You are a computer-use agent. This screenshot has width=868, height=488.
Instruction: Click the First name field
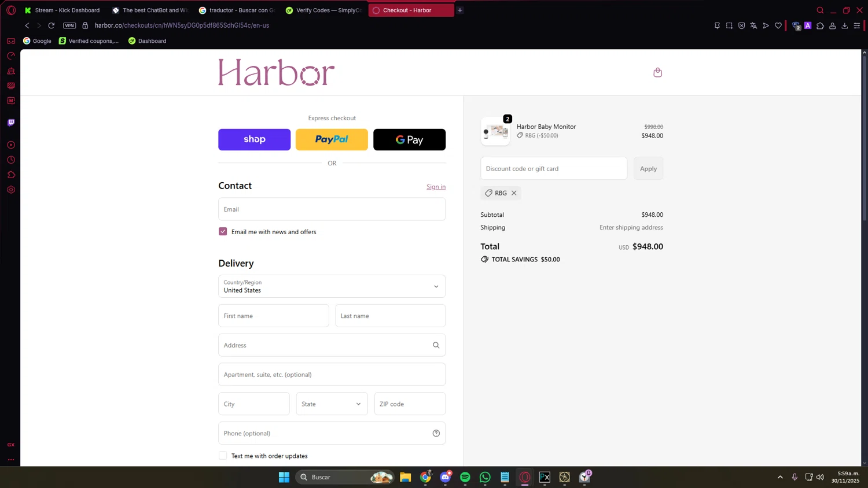(273, 316)
